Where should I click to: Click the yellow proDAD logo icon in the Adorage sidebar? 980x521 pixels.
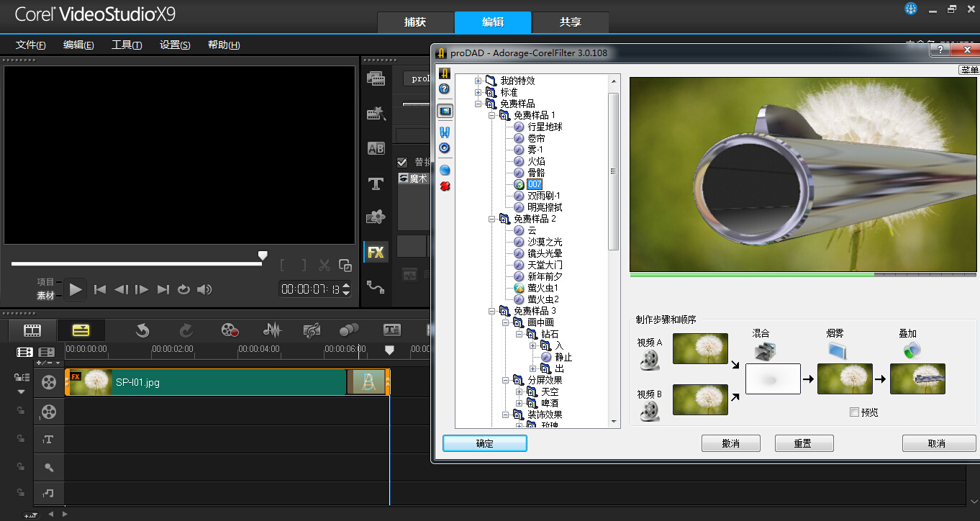(445, 73)
